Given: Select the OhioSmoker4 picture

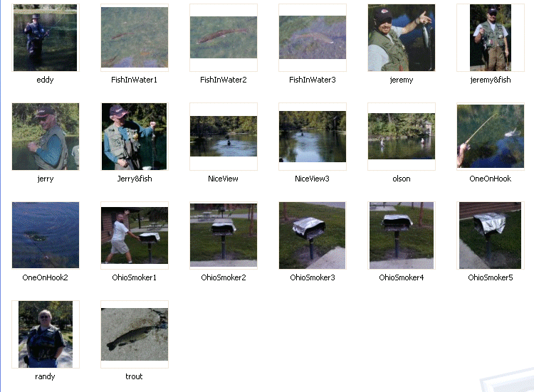Looking at the screenshot, I should (x=402, y=235).
